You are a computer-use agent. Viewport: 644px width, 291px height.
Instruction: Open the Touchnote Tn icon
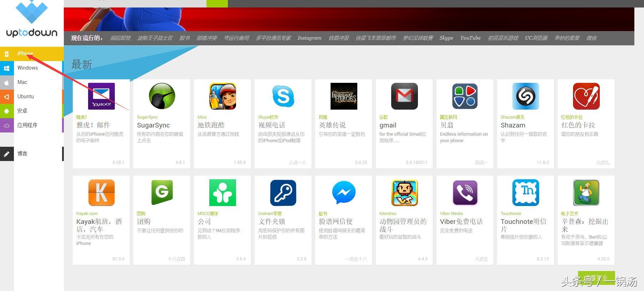(526, 192)
